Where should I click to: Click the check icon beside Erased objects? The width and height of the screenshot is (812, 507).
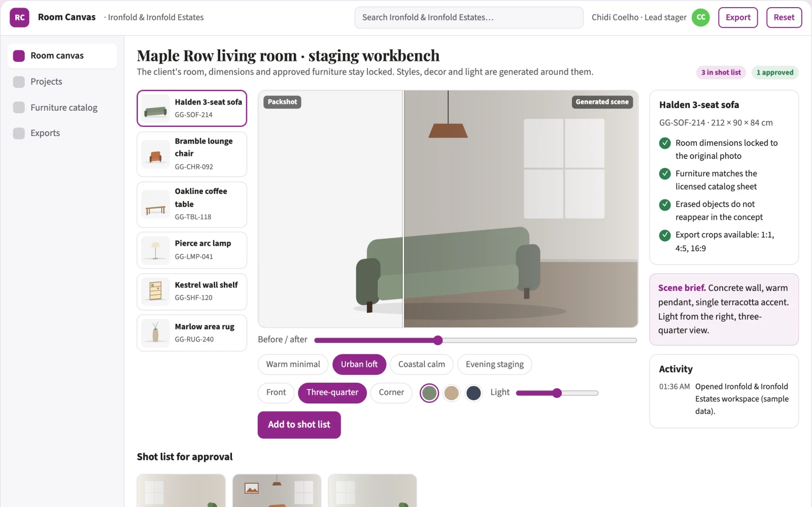[665, 205]
